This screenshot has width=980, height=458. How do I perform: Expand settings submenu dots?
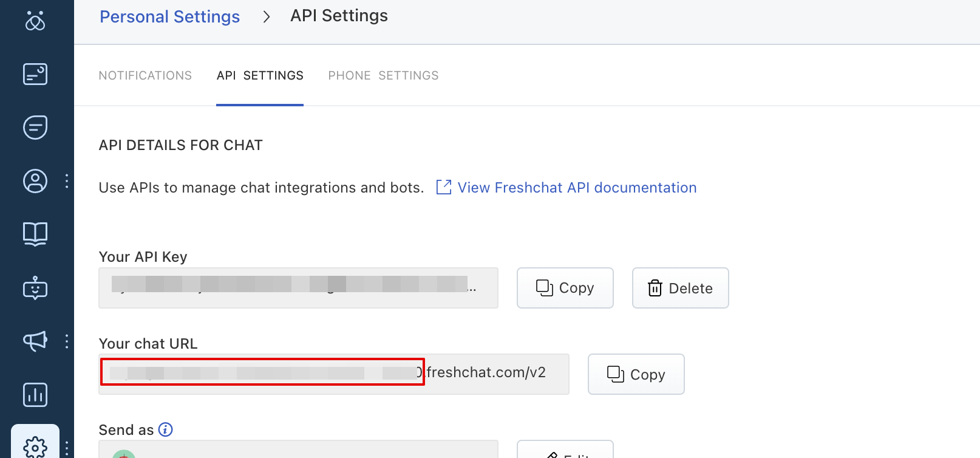[67, 448]
